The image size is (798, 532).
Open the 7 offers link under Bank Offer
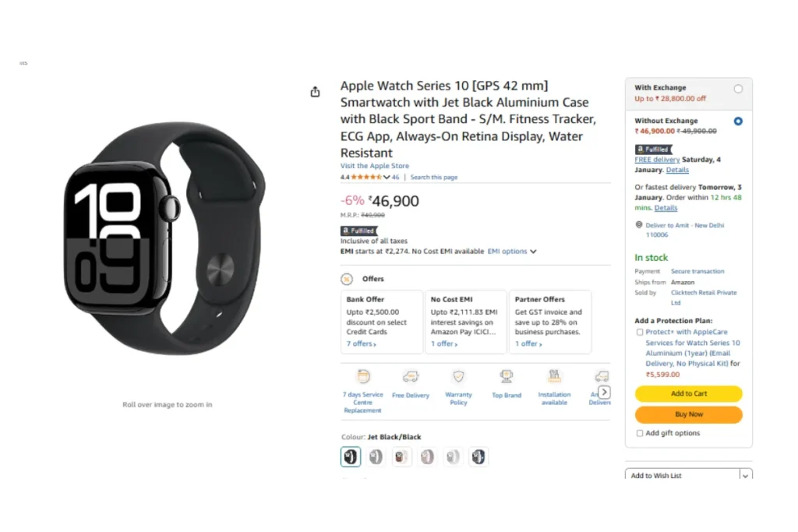pos(362,344)
